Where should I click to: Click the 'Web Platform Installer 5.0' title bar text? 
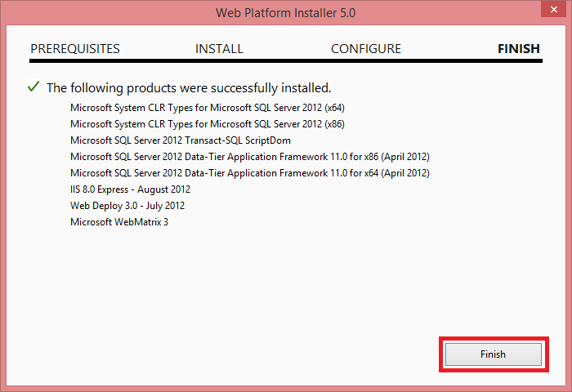286,13
